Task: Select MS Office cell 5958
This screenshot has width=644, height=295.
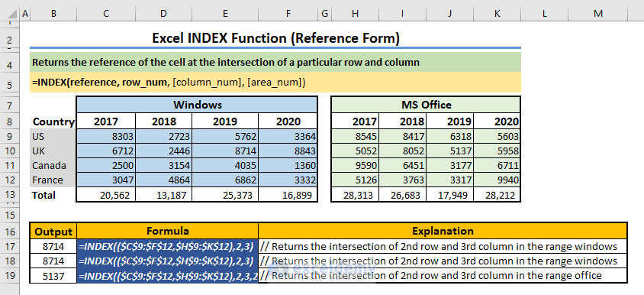Action: pos(497,151)
